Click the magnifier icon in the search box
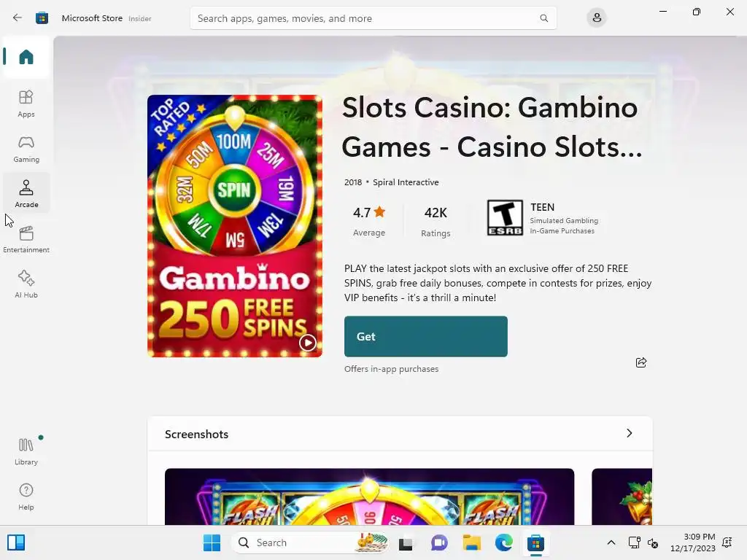Image resolution: width=747 pixels, height=560 pixels. [543, 18]
